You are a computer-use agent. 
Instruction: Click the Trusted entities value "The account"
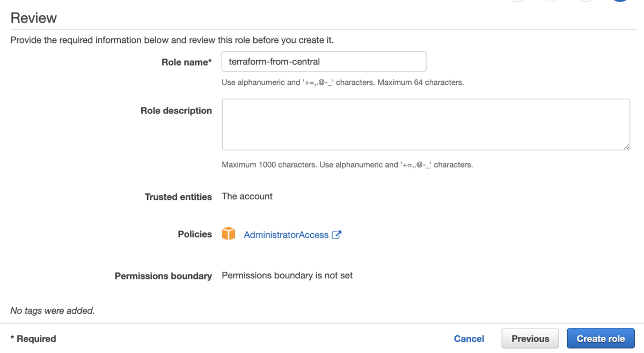[x=247, y=196]
